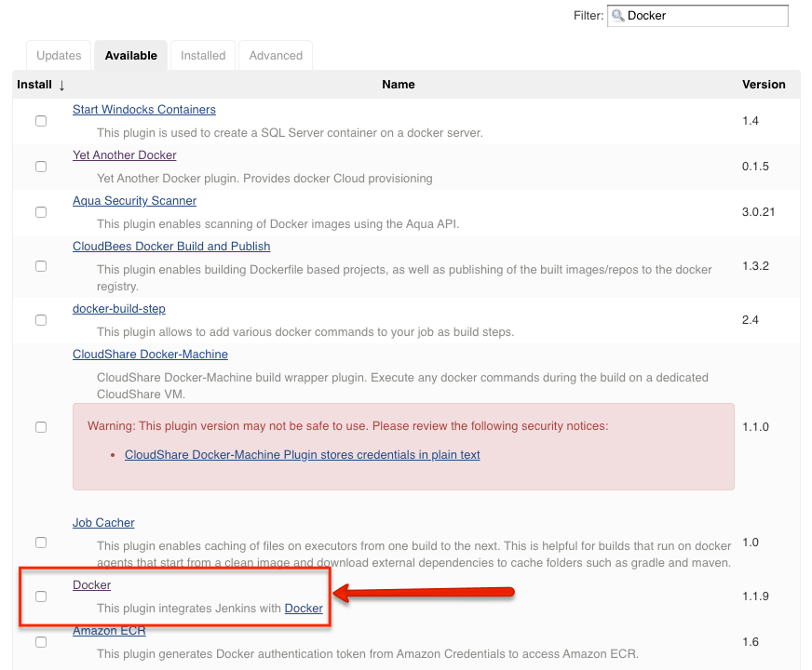Check the install checkbox for the Docker plugin

(x=40, y=596)
